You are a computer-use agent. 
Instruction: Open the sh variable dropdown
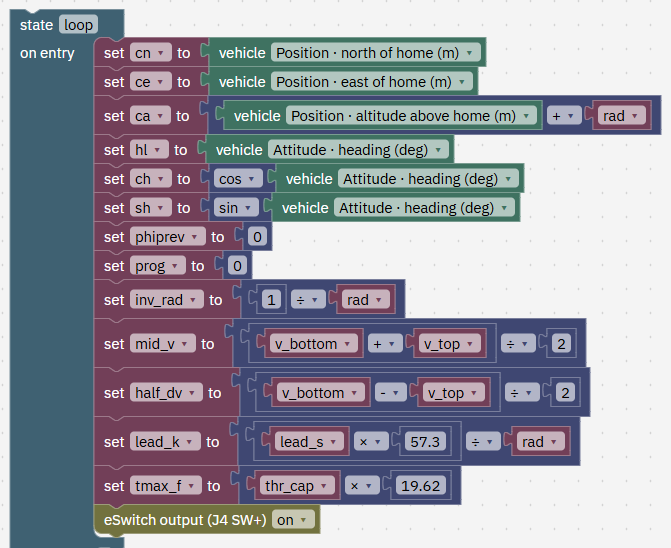coord(151,208)
